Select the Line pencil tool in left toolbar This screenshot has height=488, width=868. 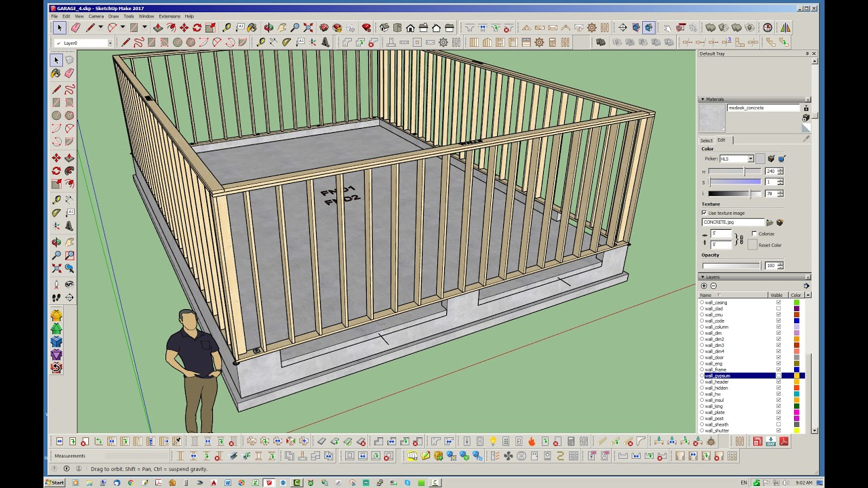coord(56,89)
